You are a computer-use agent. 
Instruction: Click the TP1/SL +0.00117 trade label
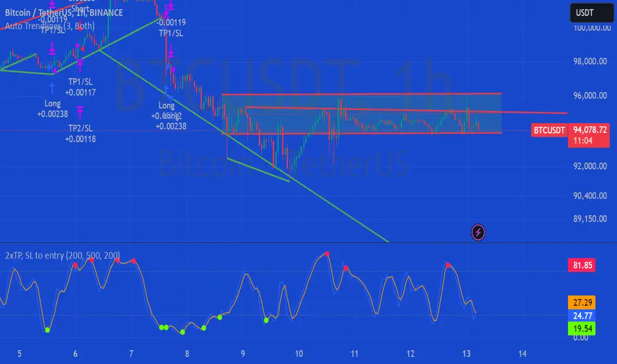tap(80, 87)
